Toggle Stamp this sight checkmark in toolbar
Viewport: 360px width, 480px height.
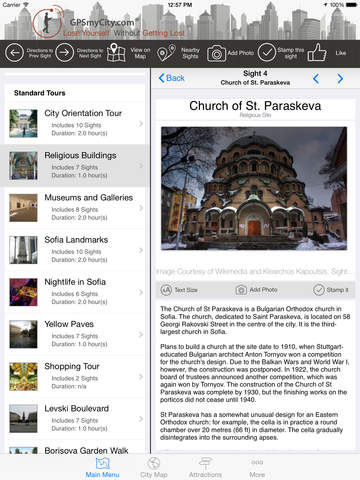(267, 53)
